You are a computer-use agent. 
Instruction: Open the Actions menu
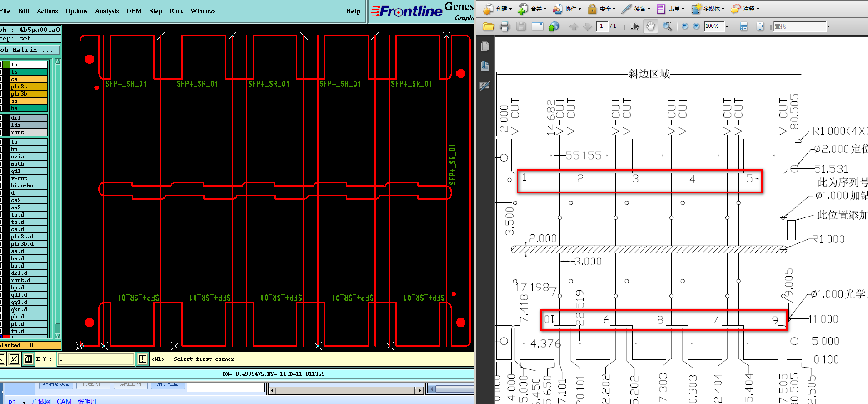pyautogui.click(x=47, y=11)
